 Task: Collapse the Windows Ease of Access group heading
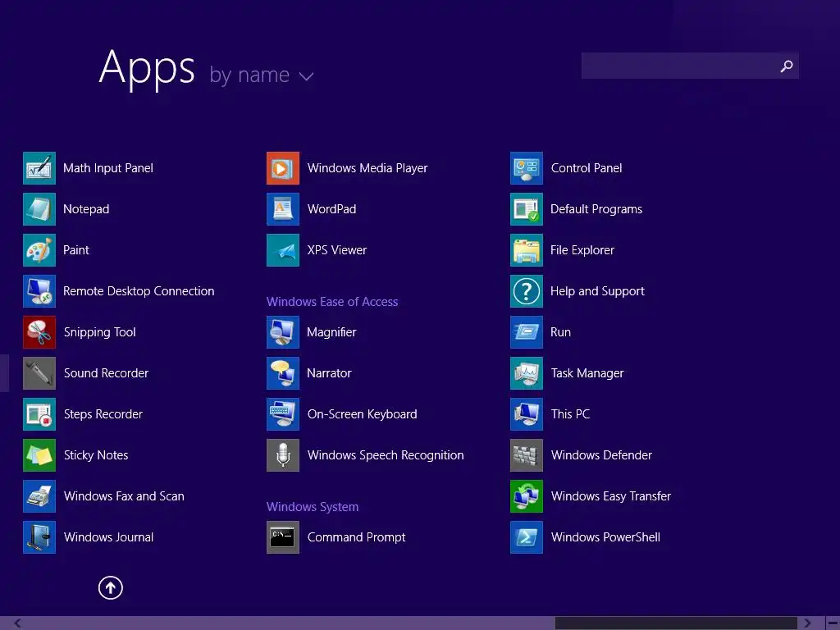(x=332, y=302)
